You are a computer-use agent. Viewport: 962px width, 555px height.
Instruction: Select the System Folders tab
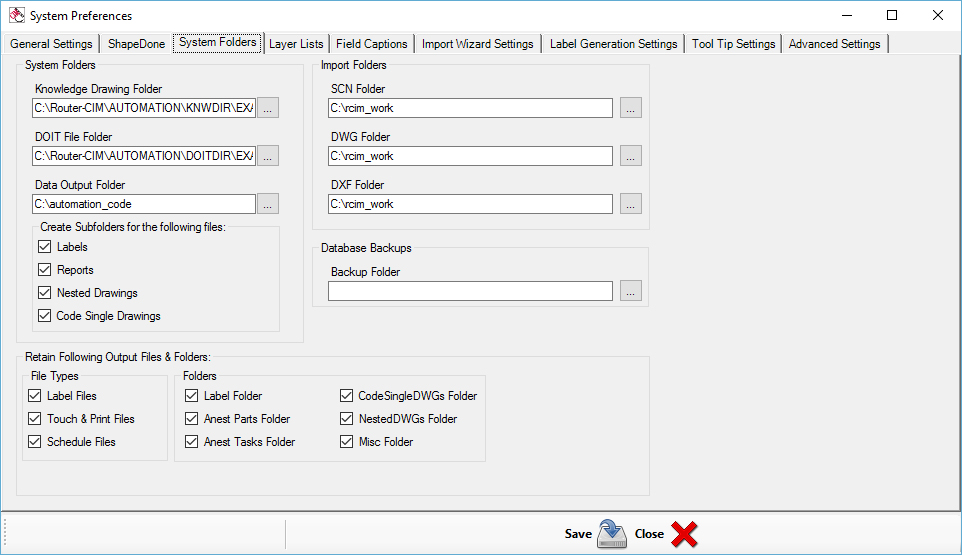[218, 42]
